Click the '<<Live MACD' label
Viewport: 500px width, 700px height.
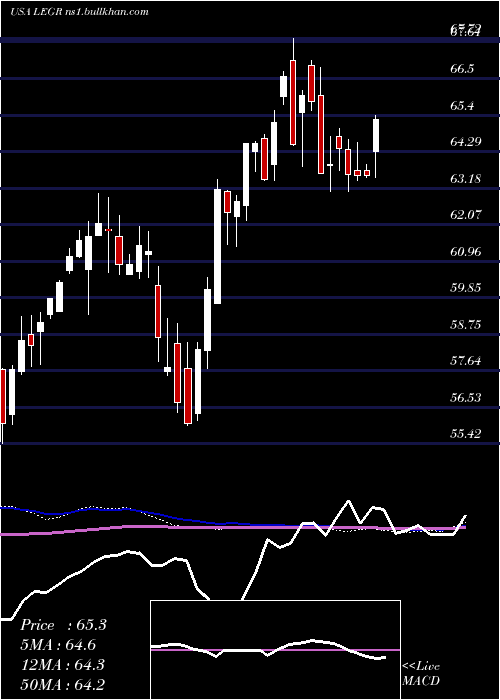[421, 674]
